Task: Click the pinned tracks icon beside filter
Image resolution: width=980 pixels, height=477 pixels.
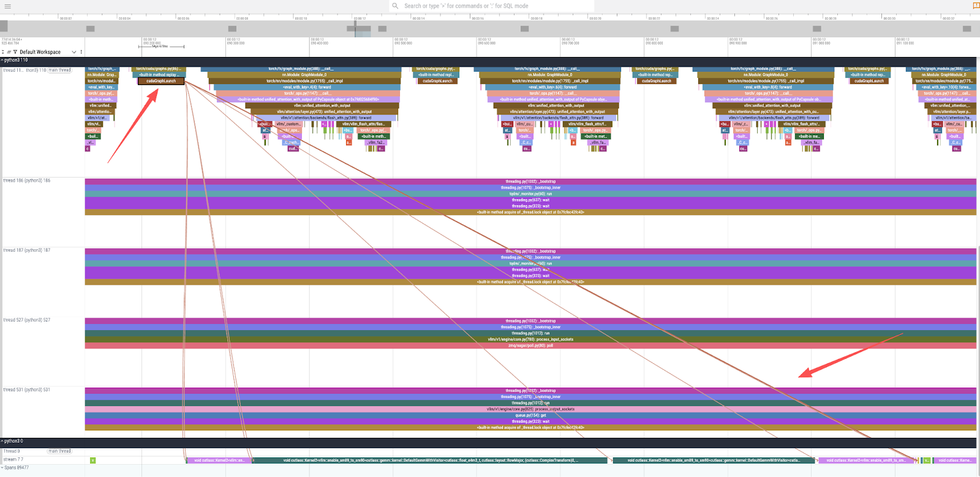Action: pyautogui.click(x=9, y=52)
